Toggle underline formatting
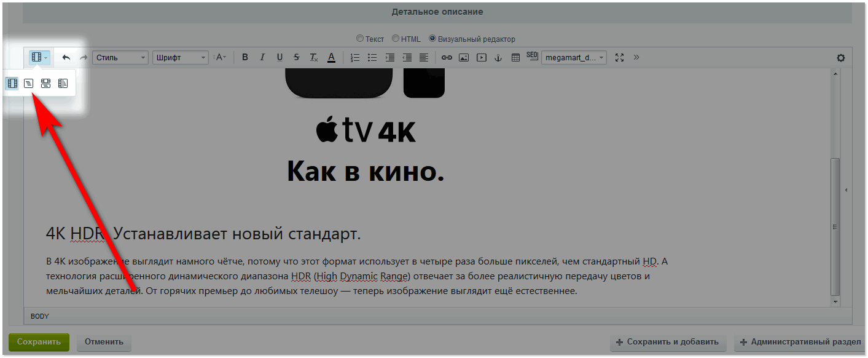 (280, 57)
